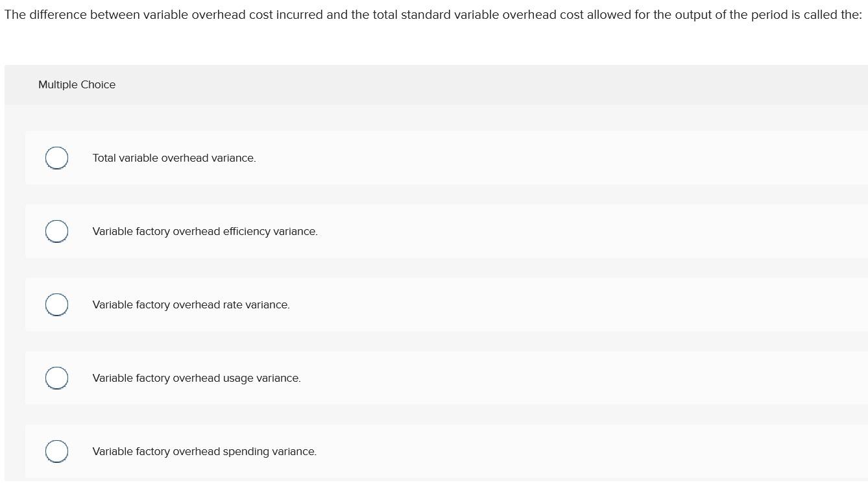Click the text Variable factory overhead usage variance
This screenshot has height=483, width=868.
point(197,378)
